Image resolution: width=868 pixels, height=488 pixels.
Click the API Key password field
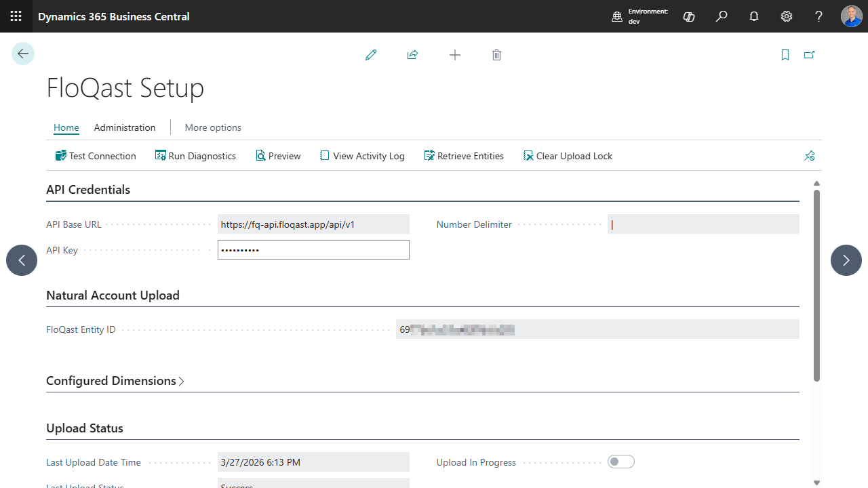313,250
